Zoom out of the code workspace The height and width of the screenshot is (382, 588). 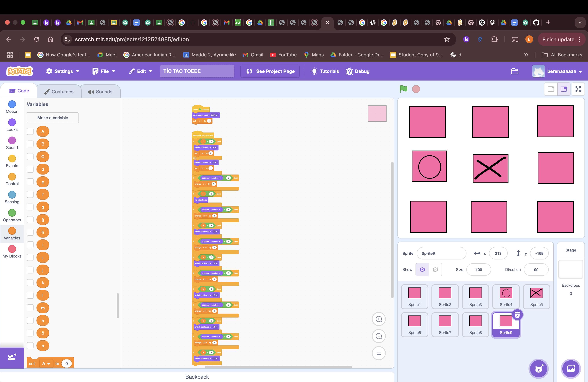tap(379, 336)
